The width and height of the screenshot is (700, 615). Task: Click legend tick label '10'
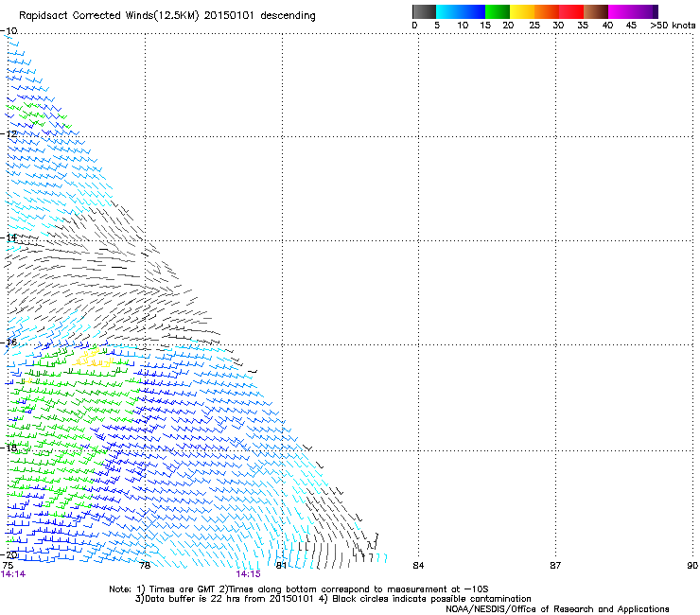463,26
